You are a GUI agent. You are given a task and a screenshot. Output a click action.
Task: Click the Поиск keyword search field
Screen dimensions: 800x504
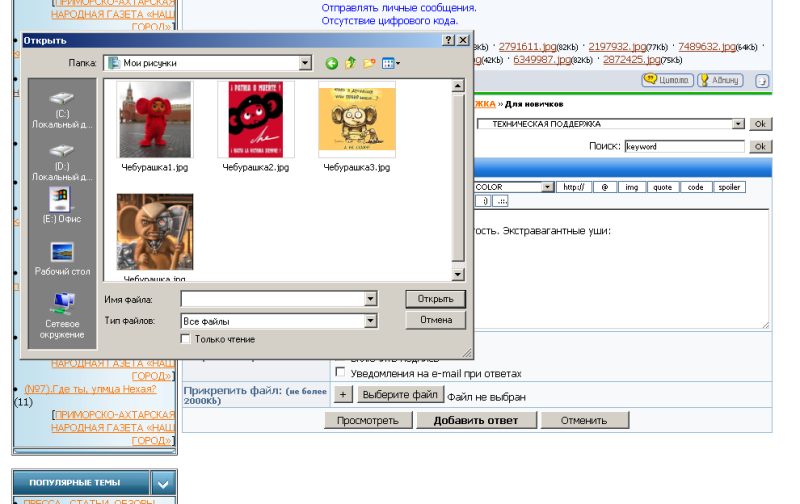point(684,146)
